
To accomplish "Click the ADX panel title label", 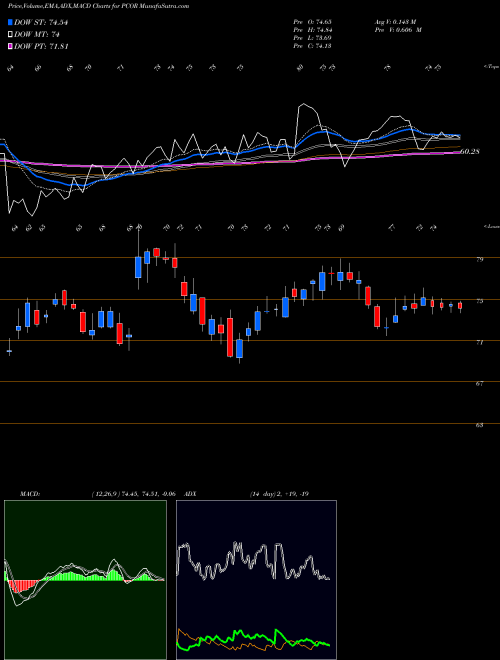I will [x=190, y=494].
